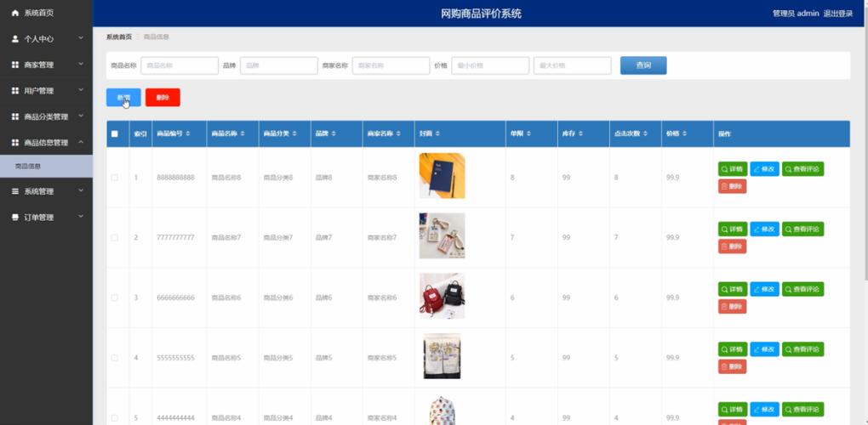
Task: Open the 商品信息 submenu item
Action: click(x=28, y=167)
